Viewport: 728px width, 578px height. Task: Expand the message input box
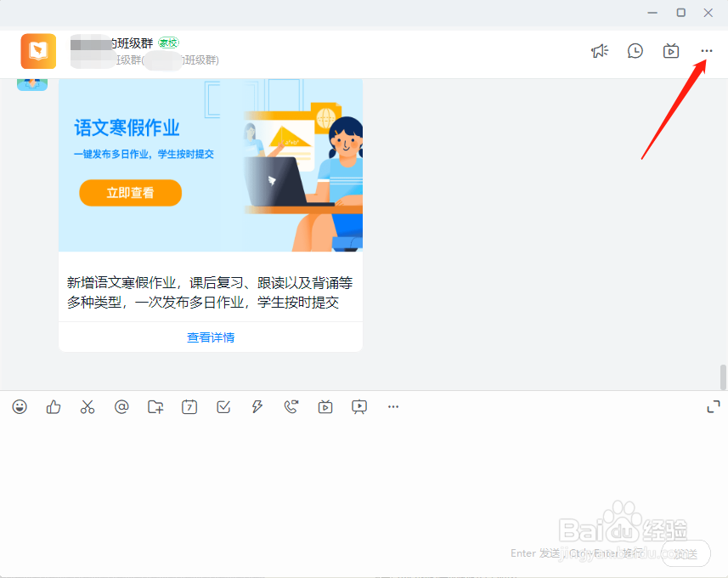pos(714,407)
